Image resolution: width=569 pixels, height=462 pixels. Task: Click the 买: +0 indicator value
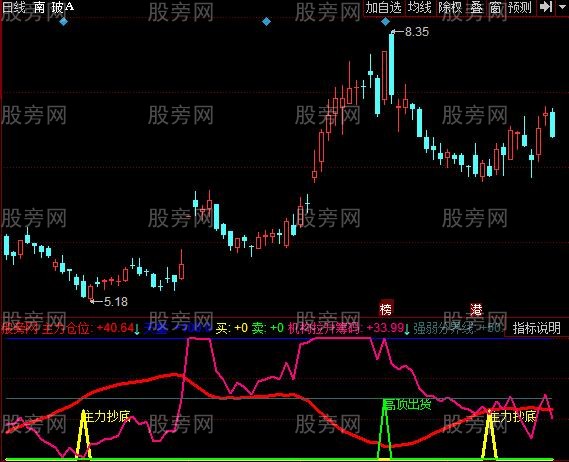232,328
